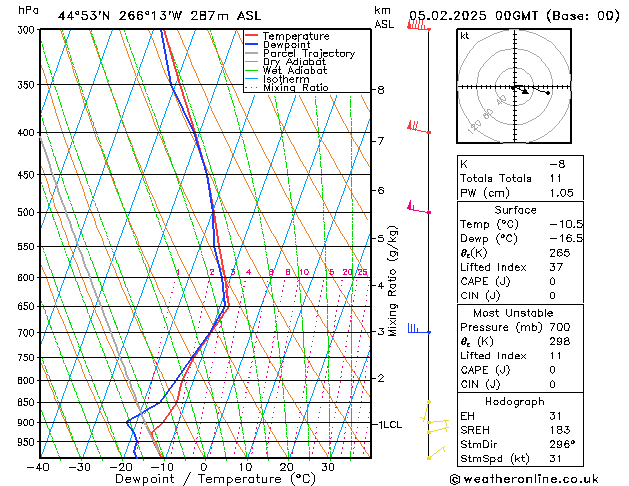Click the 30 temperature axis label
This screenshot has height=486, width=629.
[328, 467]
